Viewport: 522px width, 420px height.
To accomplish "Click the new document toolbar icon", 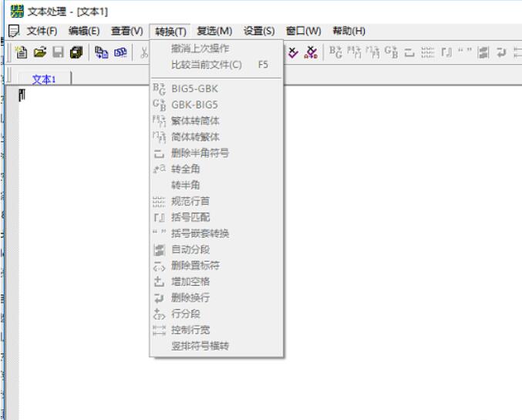I will (x=22, y=52).
